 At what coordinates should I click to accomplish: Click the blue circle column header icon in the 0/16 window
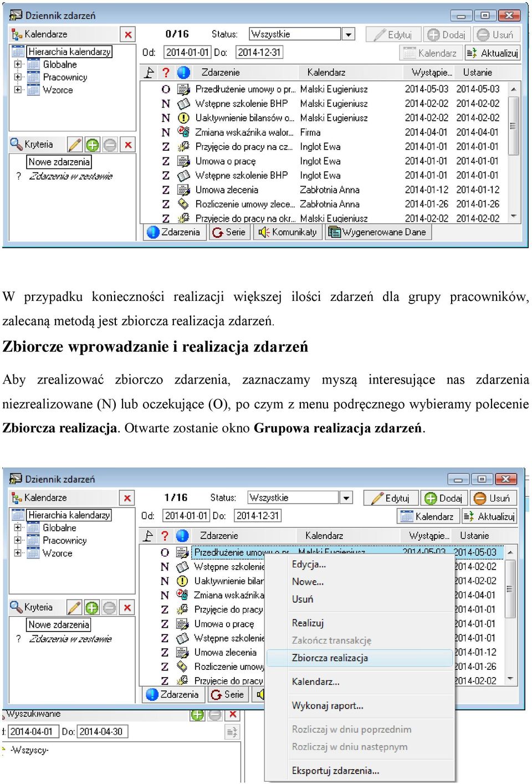click(183, 73)
